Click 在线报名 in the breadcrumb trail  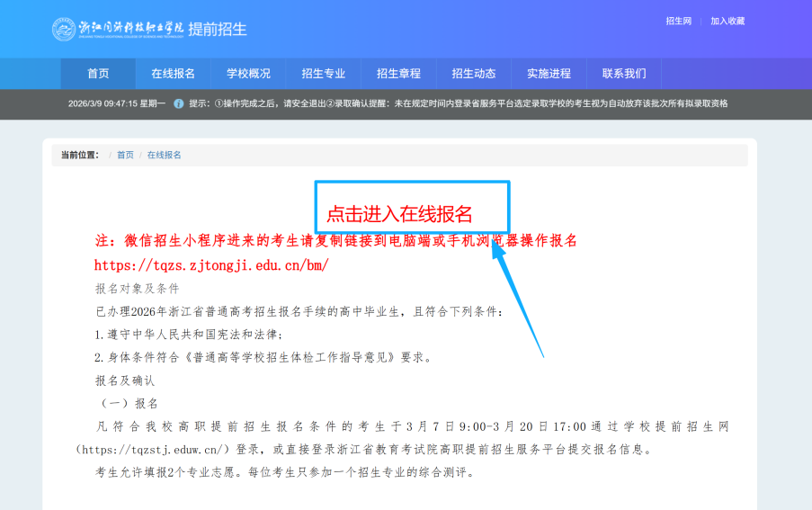(165, 156)
